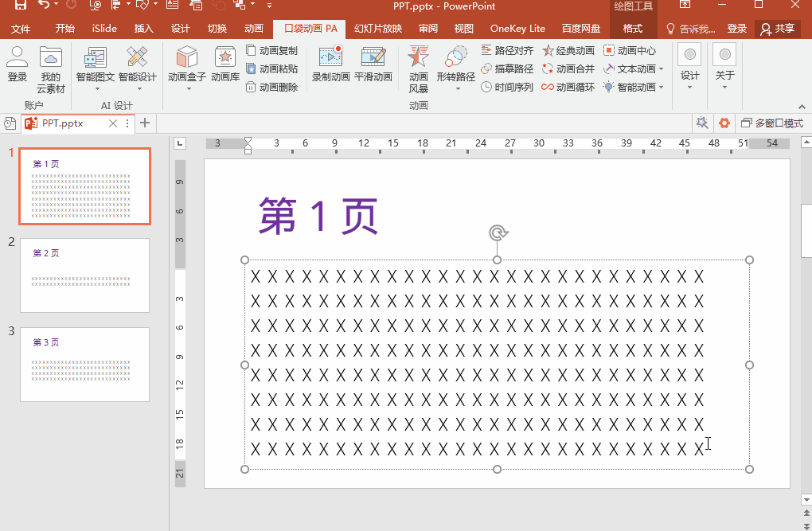The width and height of the screenshot is (812, 531).
Task: Open the 文件 menu
Action: coord(21,29)
